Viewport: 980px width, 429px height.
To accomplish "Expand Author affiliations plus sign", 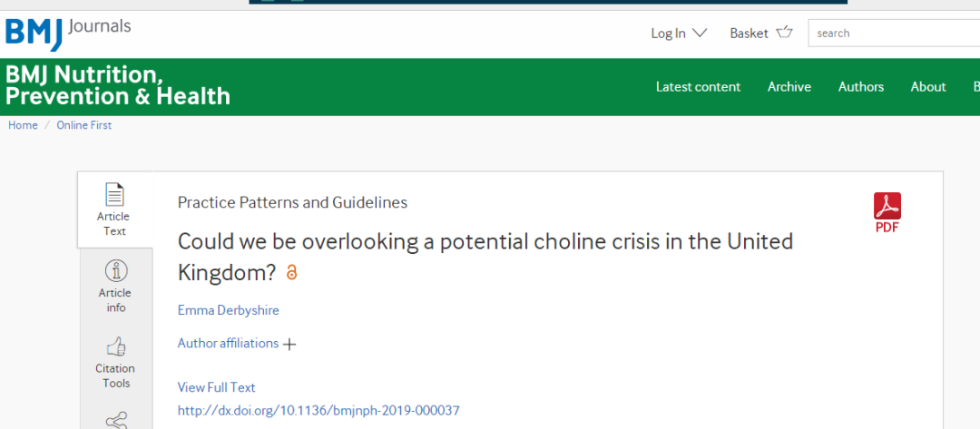I will click(x=289, y=344).
